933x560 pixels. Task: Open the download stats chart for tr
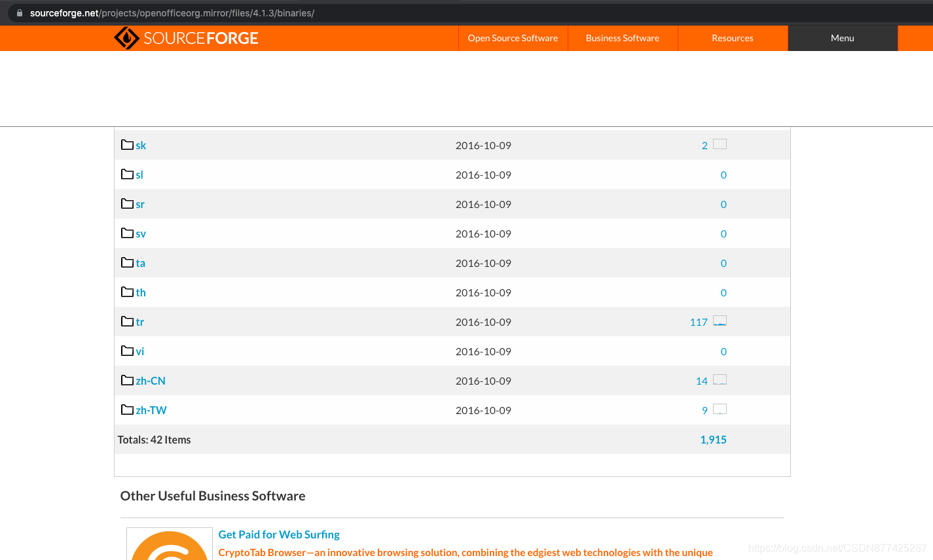[720, 321]
